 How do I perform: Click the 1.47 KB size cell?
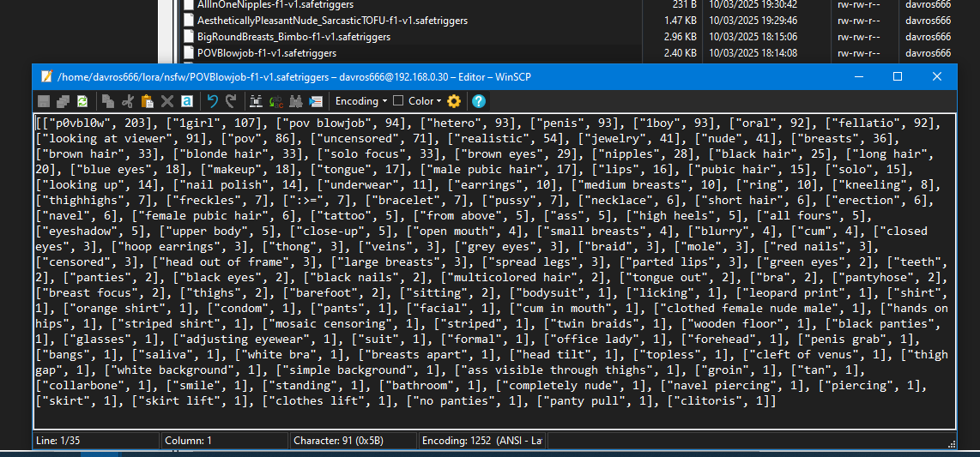680,21
